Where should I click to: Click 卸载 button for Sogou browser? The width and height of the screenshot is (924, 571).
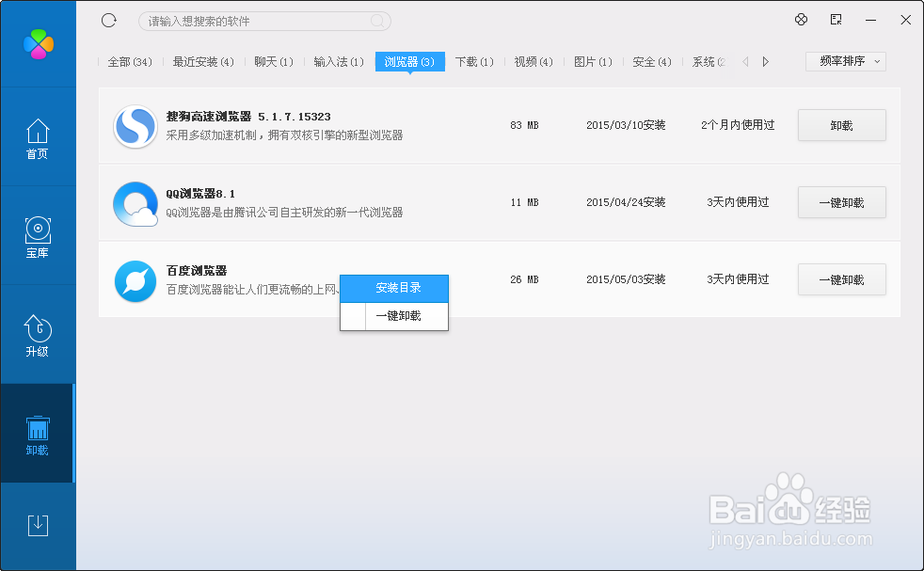841,125
